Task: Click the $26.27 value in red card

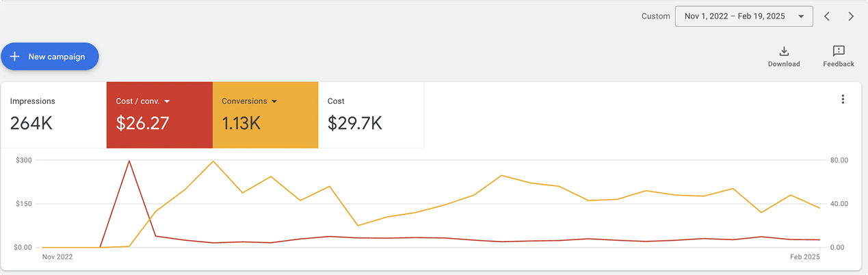Action: [142, 123]
